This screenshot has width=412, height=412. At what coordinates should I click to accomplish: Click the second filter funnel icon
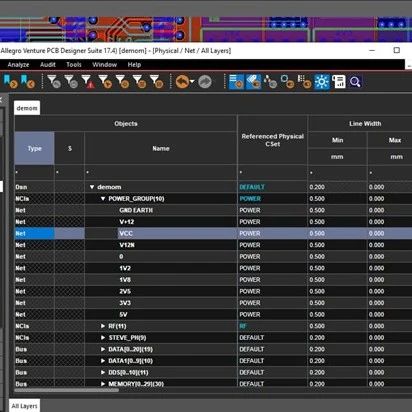pos(71,81)
